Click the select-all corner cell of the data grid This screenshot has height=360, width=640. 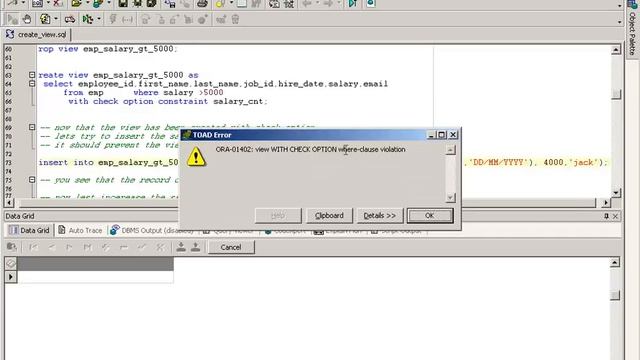(x=11, y=264)
